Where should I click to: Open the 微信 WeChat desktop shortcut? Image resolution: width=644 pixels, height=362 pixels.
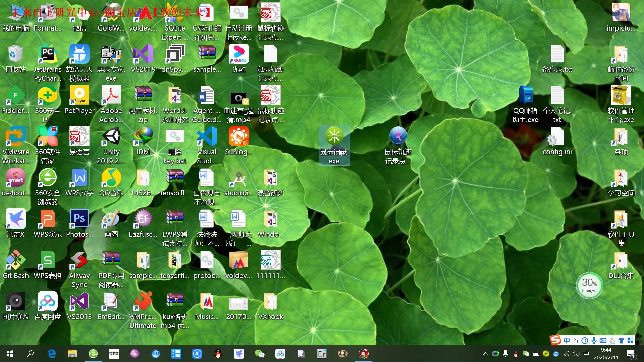click(x=79, y=17)
